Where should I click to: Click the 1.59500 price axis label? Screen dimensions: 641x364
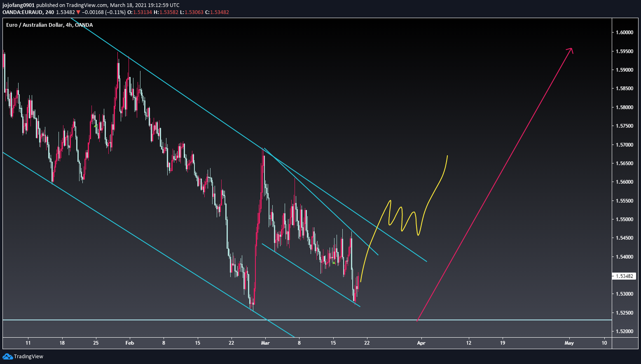click(x=625, y=51)
